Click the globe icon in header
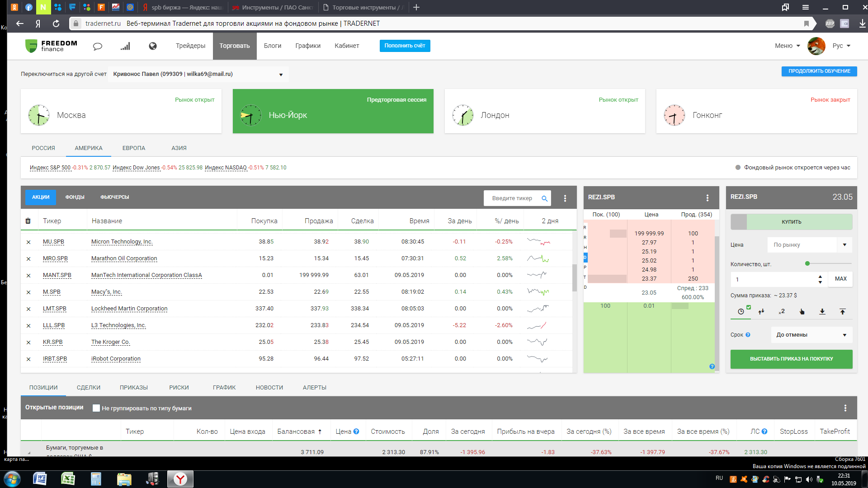This screenshot has height=488, width=868. pos(153,46)
